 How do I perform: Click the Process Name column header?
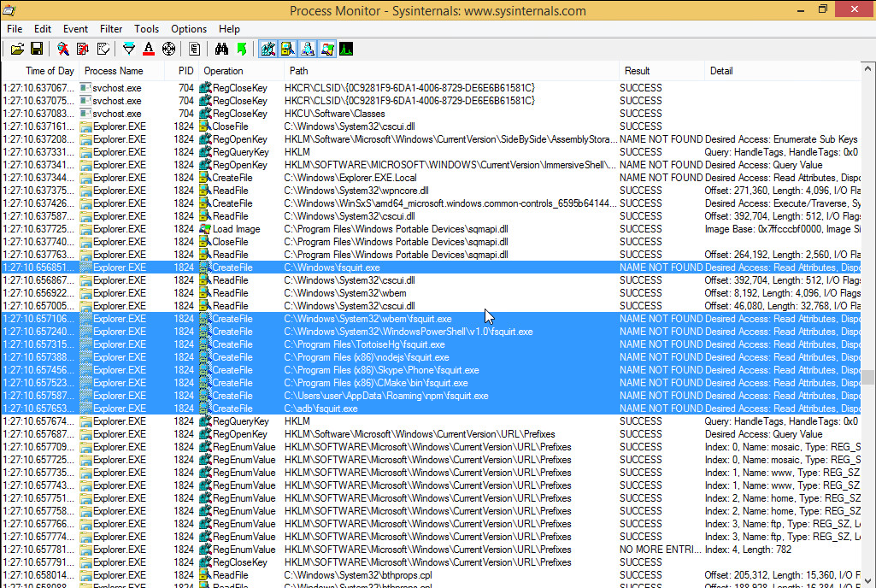click(122, 71)
